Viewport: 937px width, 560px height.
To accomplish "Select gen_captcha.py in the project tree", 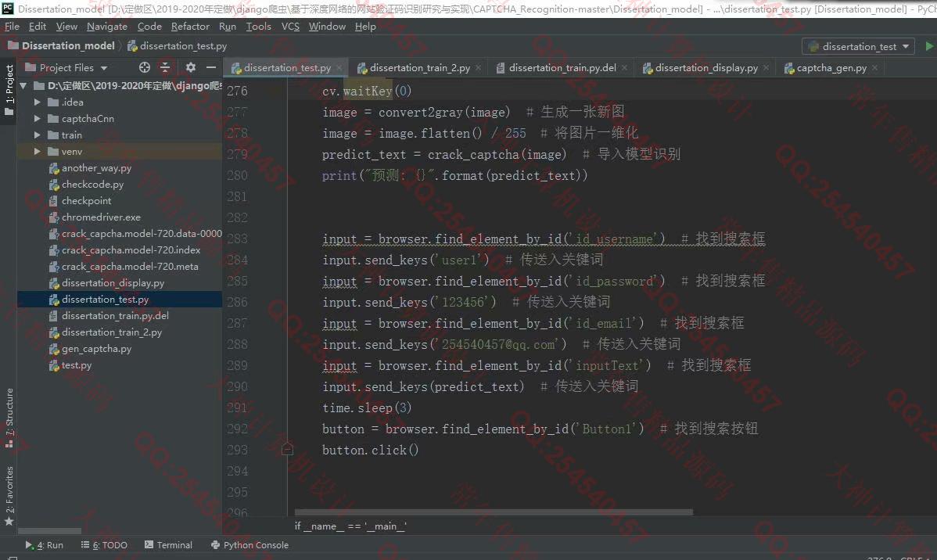I will [x=96, y=349].
